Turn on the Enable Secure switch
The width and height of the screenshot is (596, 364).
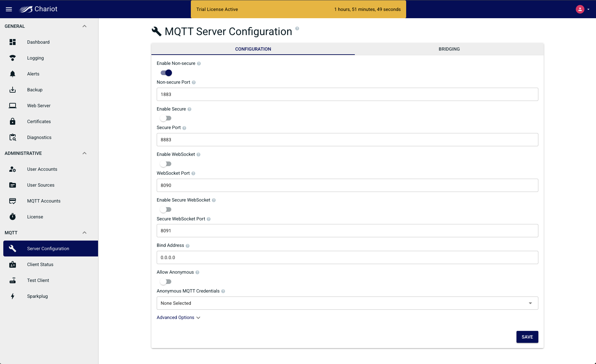(x=166, y=118)
